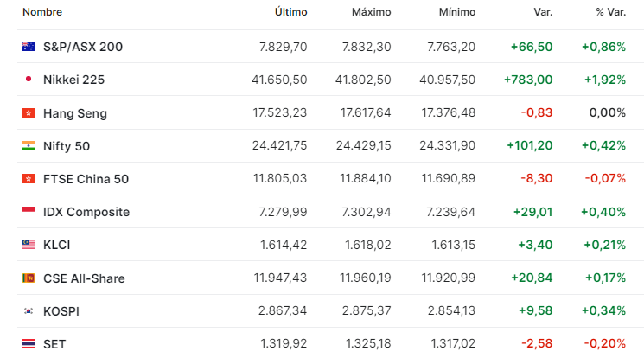Click the Thailand flag icon beside SET
The image size is (644, 358).
tap(29, 343)
